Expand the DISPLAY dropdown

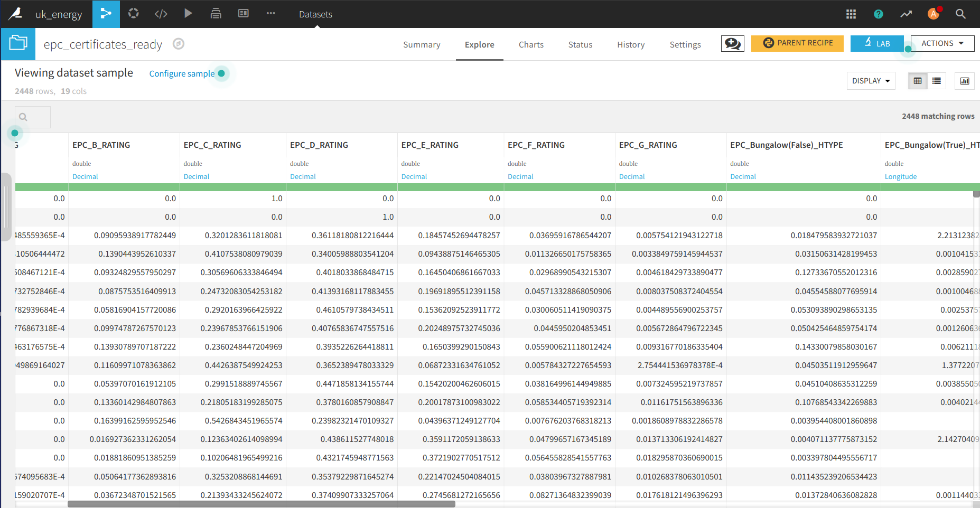pyautogui.click(x=871, y=81)
